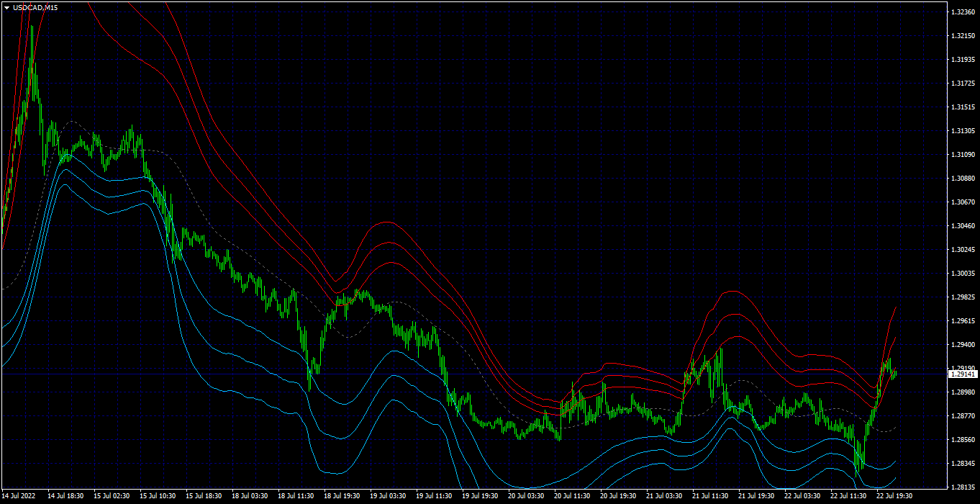980x504 pixels.
Task: Click the 1.31935 price axis label
Action: point(963,60)
